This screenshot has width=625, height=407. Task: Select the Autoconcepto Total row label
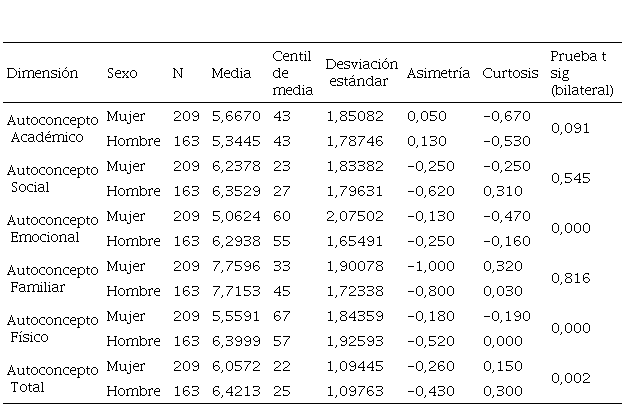pos(52,378)
